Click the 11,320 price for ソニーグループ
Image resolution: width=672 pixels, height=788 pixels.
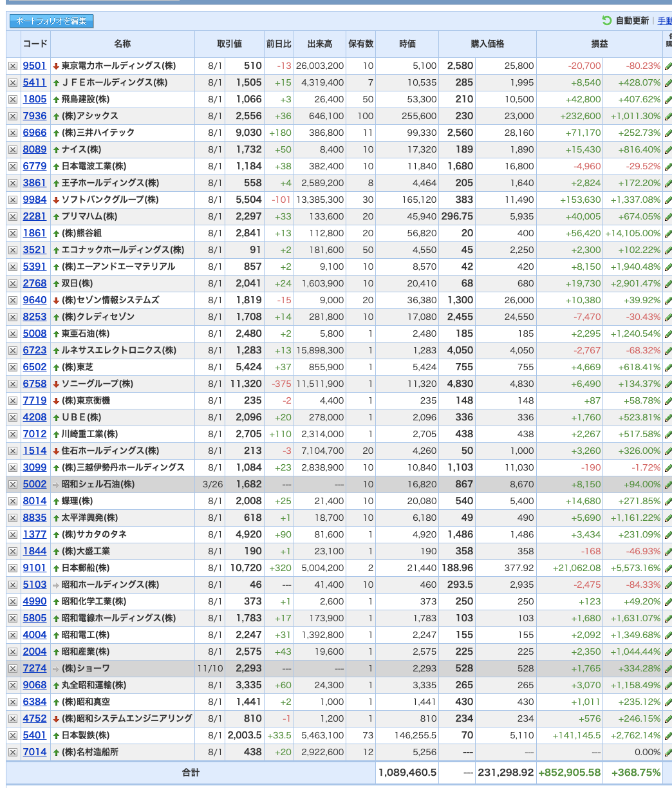246,384
